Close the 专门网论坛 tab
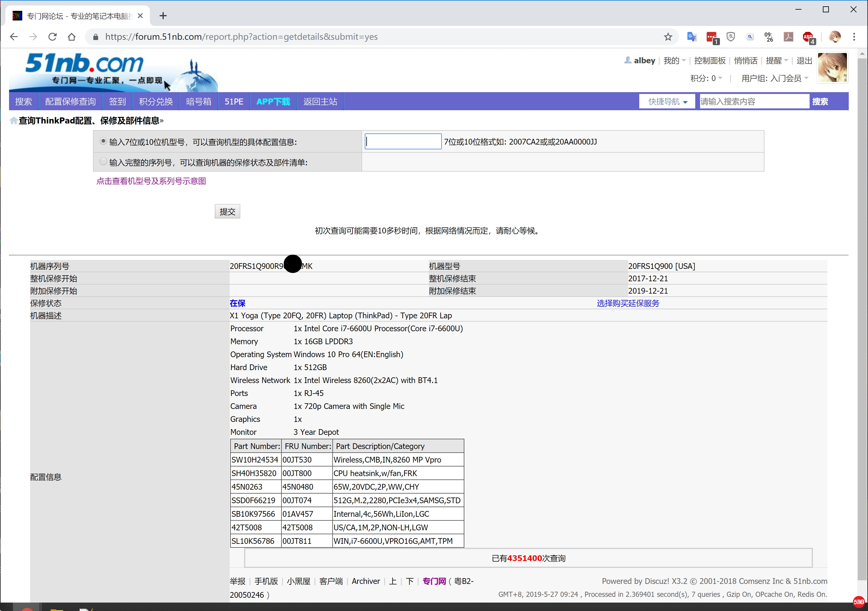868x611 pixels. pos(140,16)
